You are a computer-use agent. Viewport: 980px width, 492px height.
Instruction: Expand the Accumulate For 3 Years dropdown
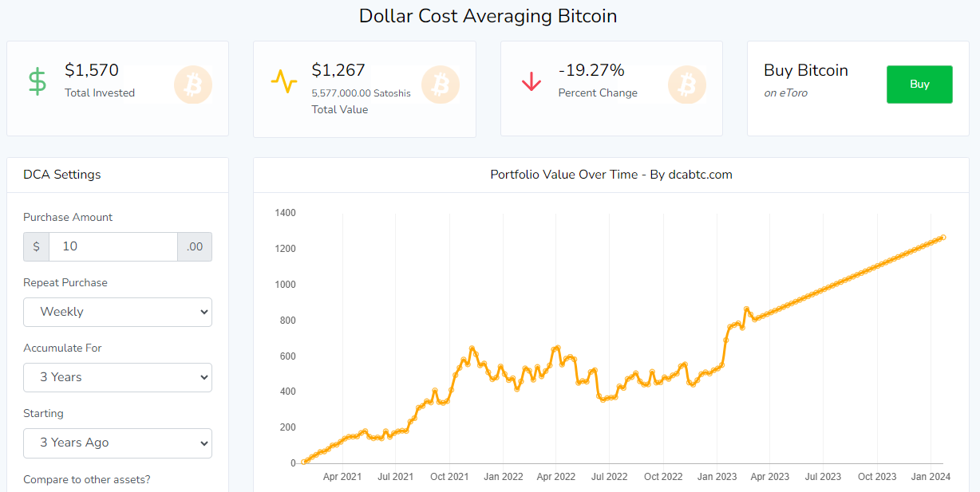[117, 377]
